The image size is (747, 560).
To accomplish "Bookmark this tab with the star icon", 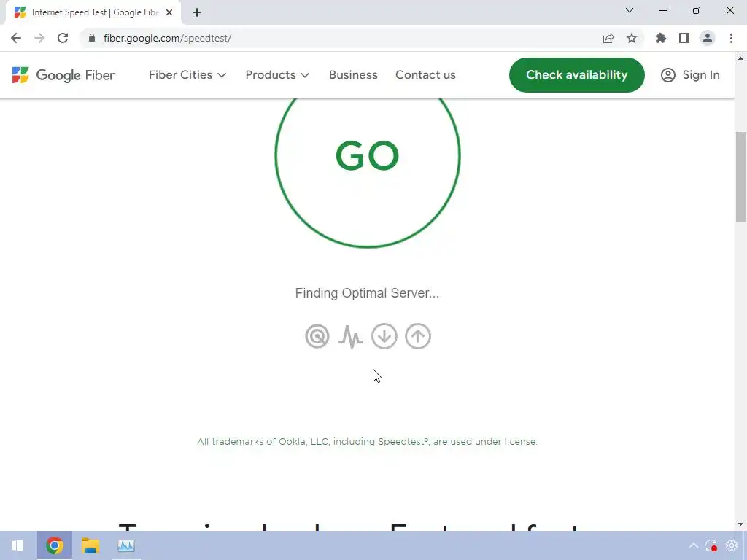I will [x=632, y=38].
